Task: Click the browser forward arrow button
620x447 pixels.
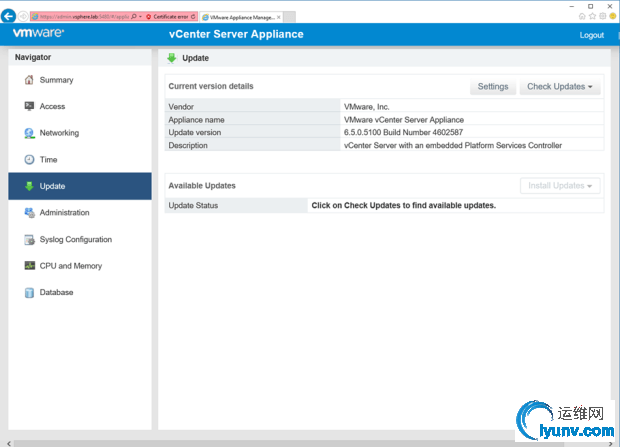Action: (x=23, y=16)
